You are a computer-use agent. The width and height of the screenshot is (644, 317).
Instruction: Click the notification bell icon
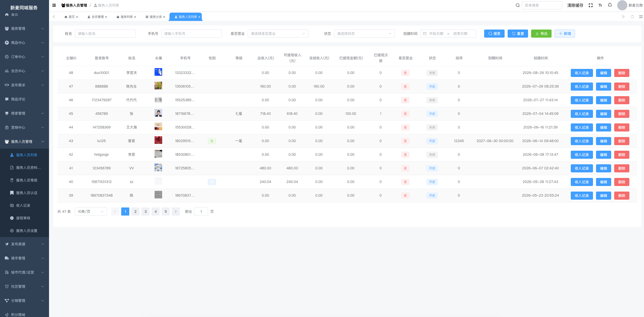(610, 5)
